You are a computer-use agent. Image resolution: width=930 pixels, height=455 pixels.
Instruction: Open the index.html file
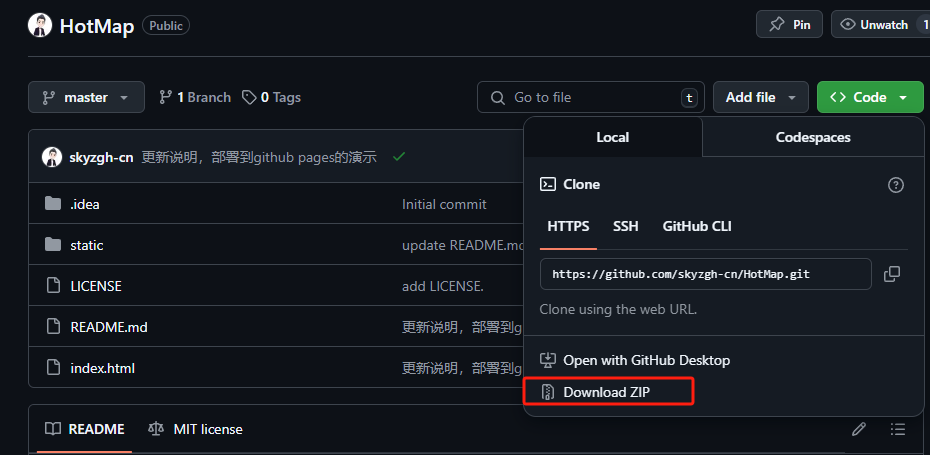(x=103, y=368)
